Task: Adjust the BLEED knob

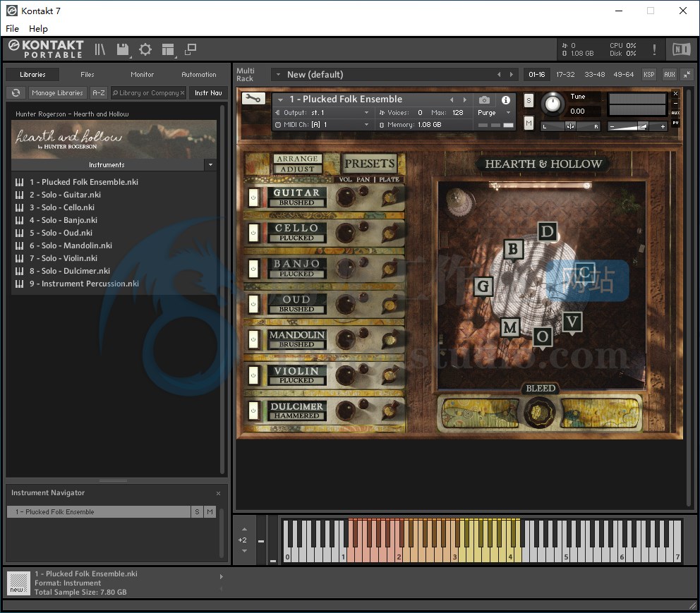Action: pos(540,412)
